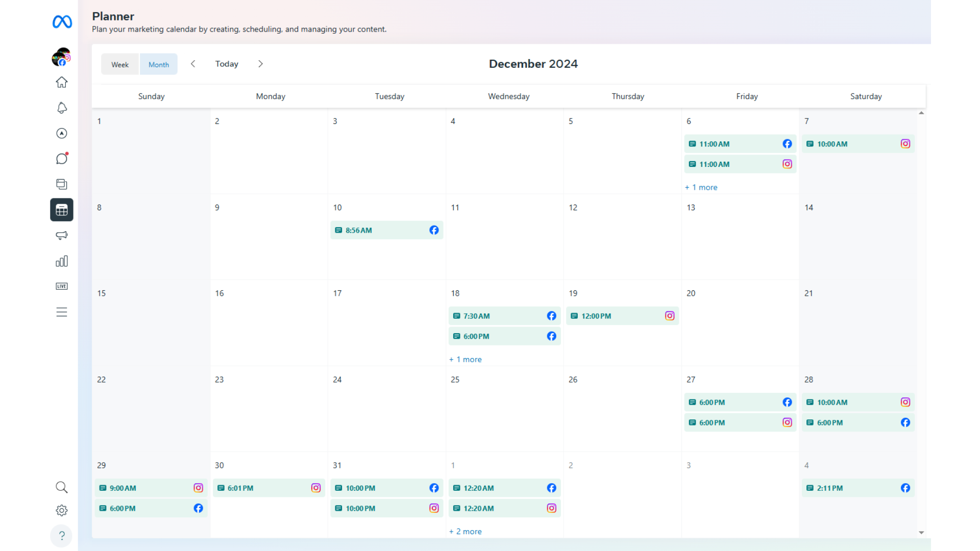Open the Ads megaphone icon
Image resolution: width=980 pixels, height=551 pixels.
point(62,235)
